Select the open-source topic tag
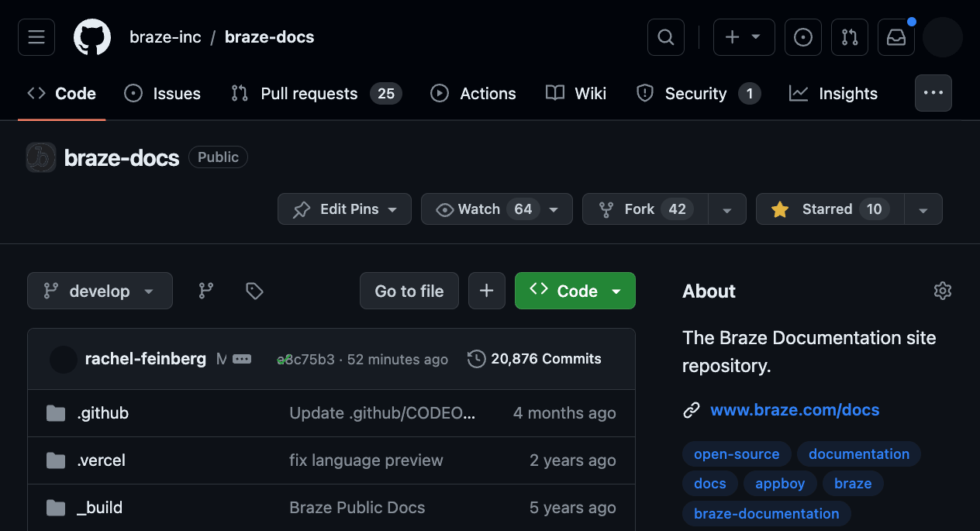 (x=737, y=454)
